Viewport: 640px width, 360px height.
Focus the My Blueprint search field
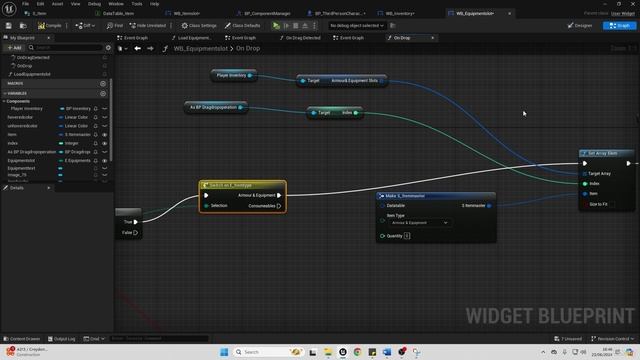coord(65,48)
